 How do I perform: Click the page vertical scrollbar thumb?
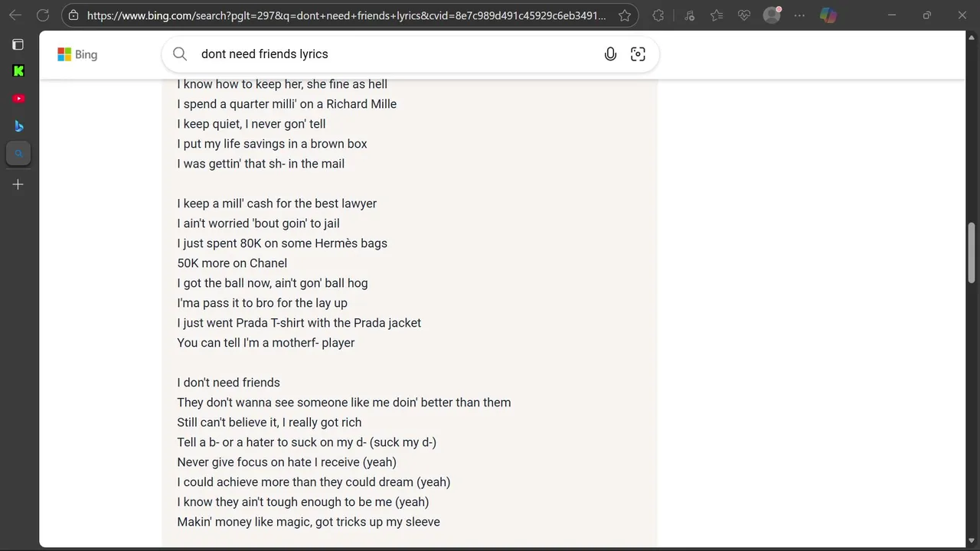point(972,253)
